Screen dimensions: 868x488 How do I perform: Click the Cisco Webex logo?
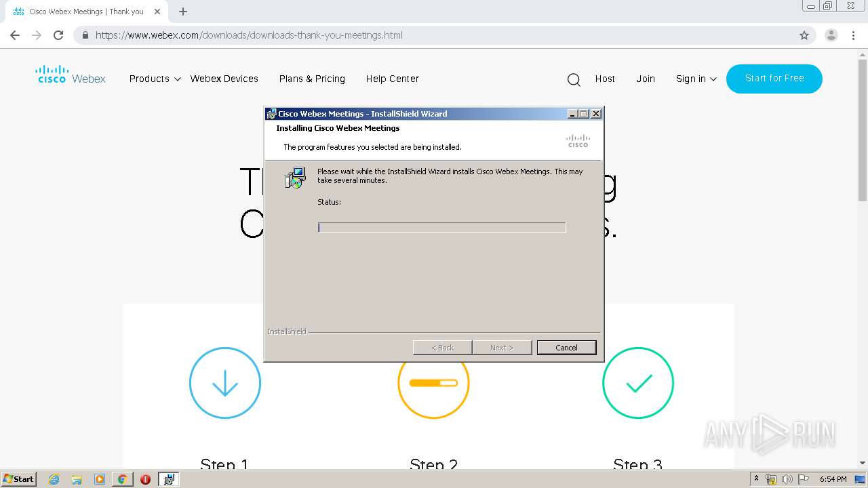(x=71, y=75)
